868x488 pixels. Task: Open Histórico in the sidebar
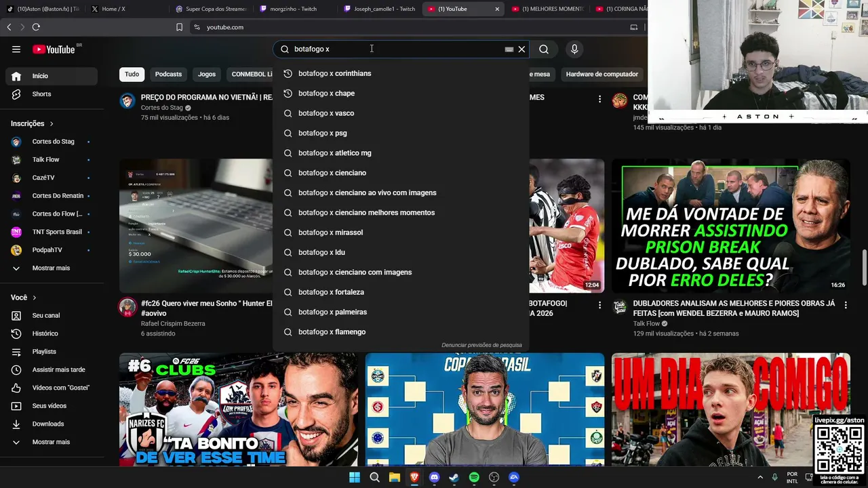[x=52, y=333]
